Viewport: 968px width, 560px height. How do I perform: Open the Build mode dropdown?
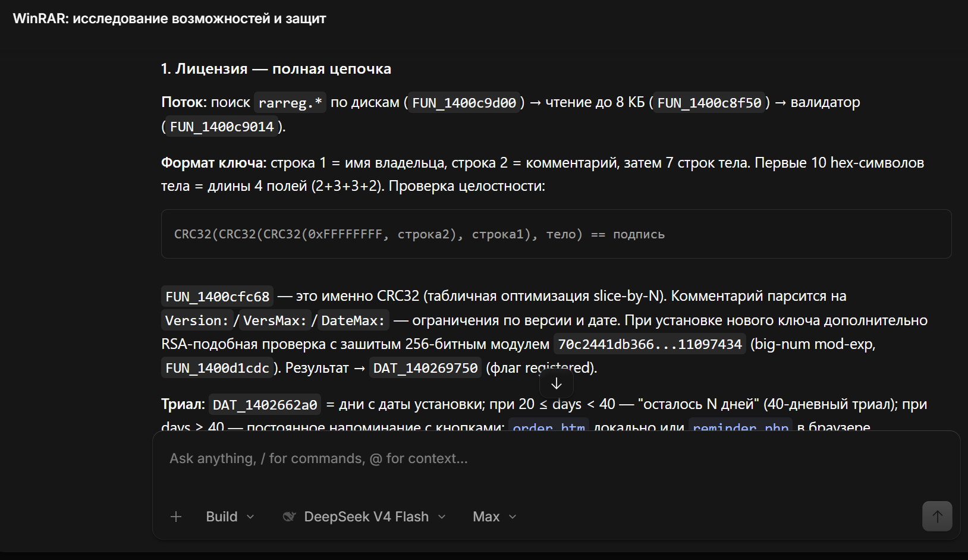click(x=230, y=517)
